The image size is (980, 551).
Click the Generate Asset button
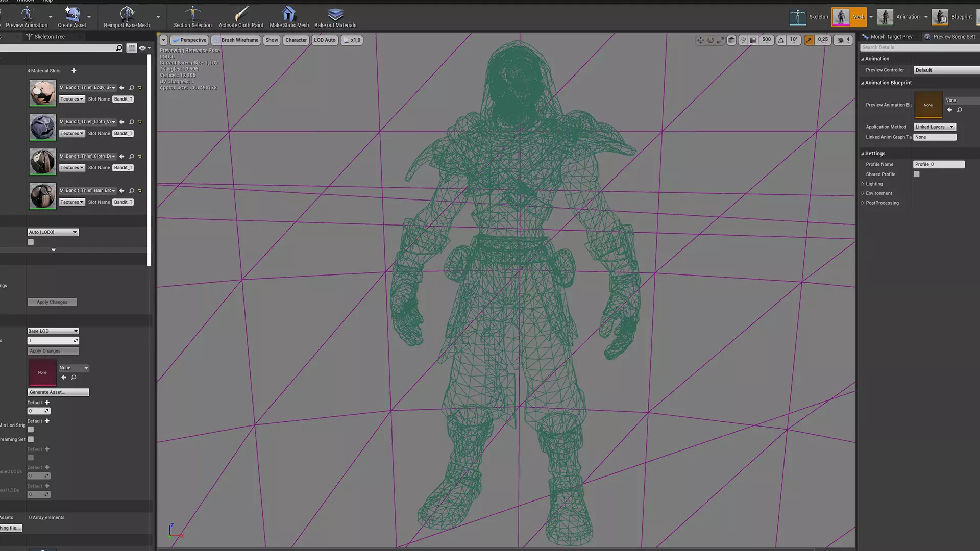click(x=58, y=392)
